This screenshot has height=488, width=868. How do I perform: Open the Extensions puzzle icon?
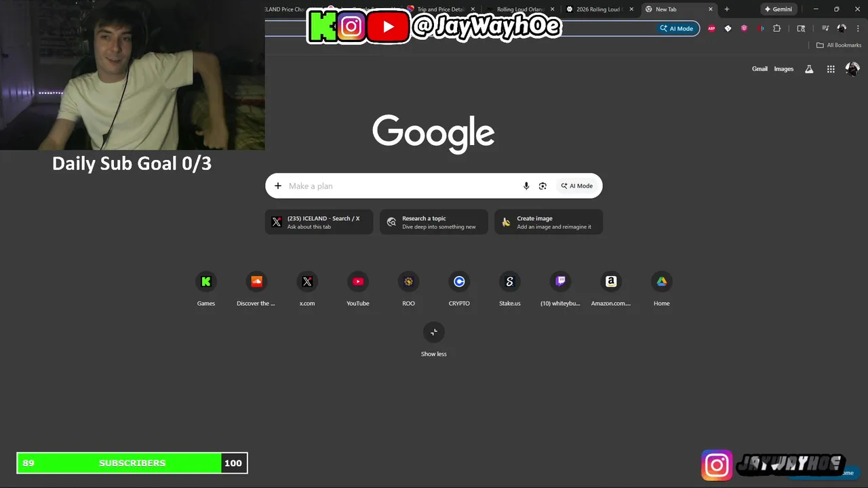click(x=777, y=28)
